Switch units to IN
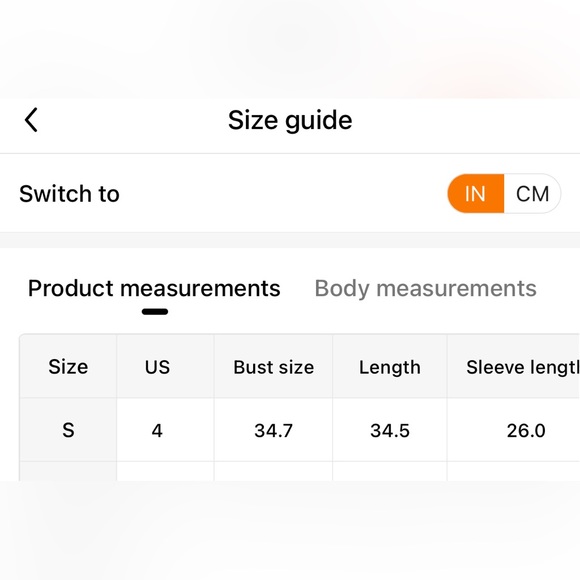Image resolution: width=580 pixels, height=580 pixels. point(475,193)
